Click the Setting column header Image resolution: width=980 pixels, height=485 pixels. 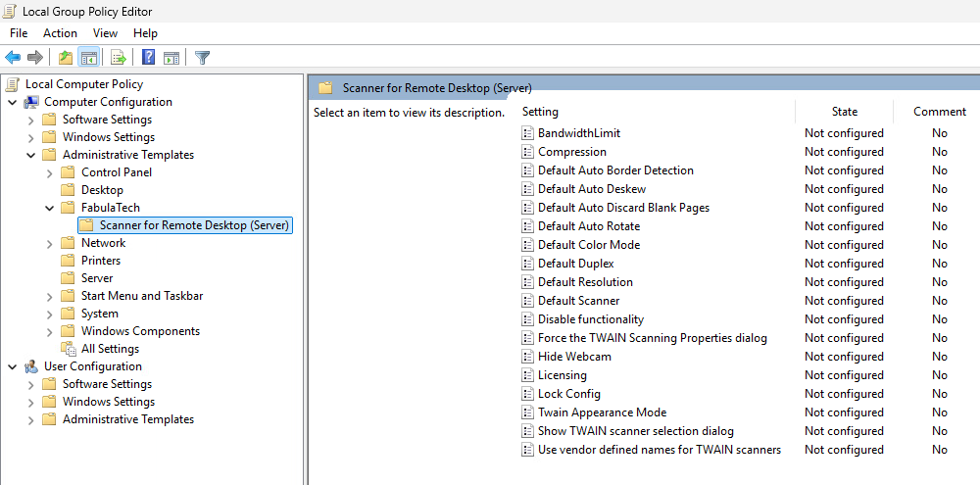pos(541,112)
